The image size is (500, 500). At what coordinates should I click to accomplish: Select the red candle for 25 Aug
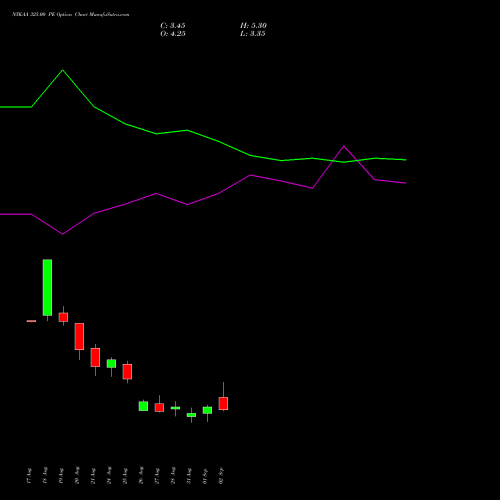(127, 371)
